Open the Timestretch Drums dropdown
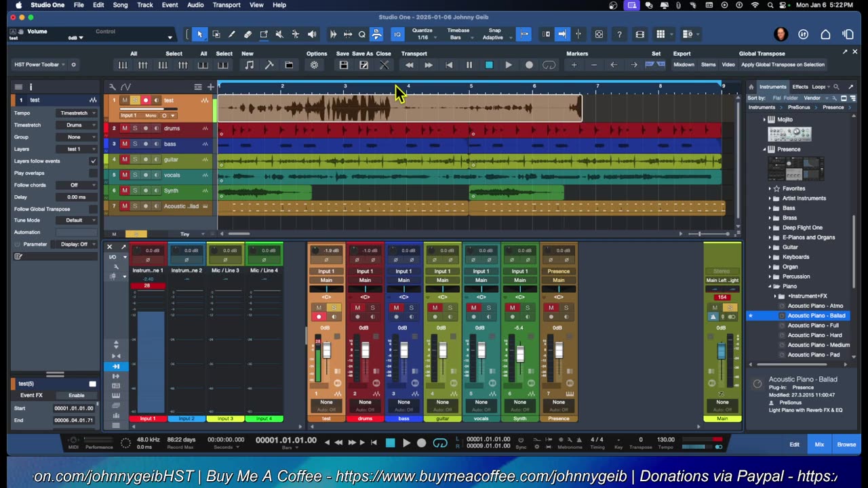868x488 pixels. (76, 125)
